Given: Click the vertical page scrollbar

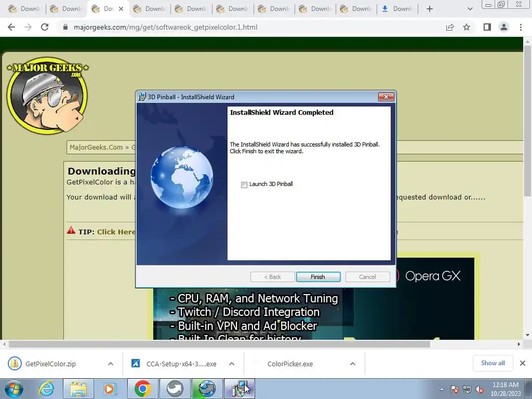Looking at the screenshot, I should point(527,121).
